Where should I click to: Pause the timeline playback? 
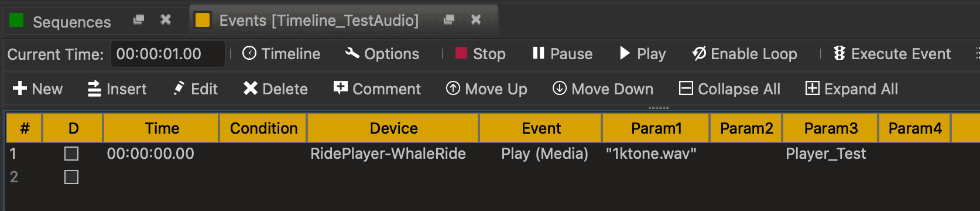(563, 54)
